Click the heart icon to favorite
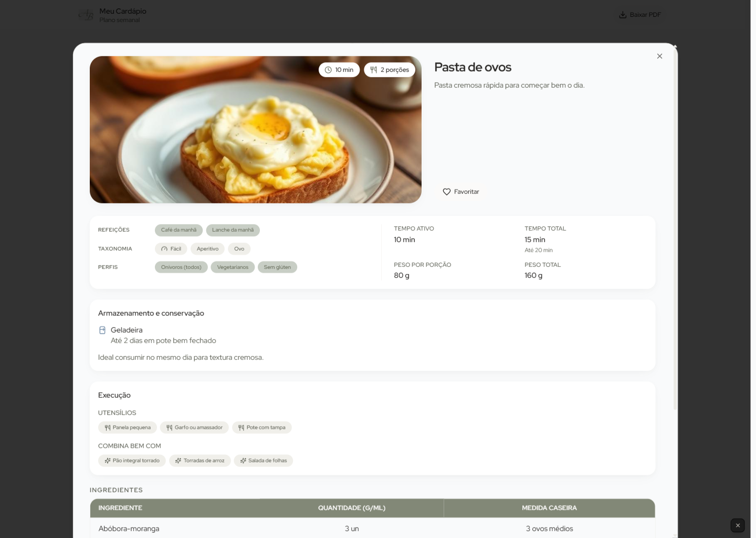This screenshot has width=756, height=538. click(447, 192)
